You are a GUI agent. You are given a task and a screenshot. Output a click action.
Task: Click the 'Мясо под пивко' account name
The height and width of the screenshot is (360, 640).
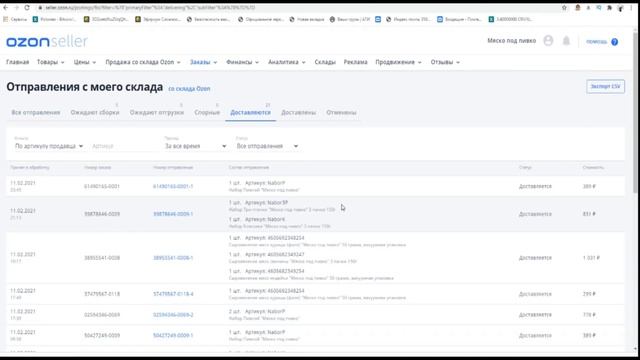pyautogui.click(x=511, y=41)
